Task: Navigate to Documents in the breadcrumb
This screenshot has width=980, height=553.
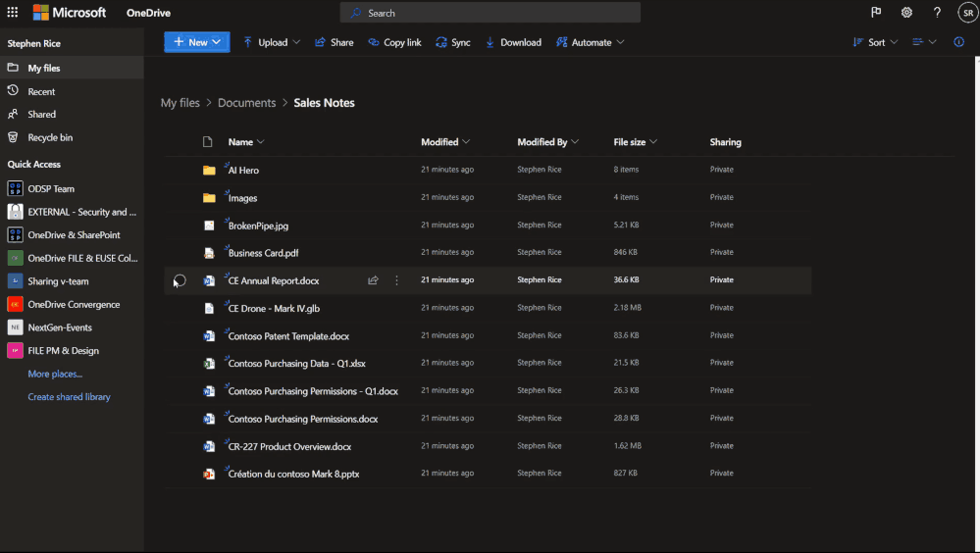Action: [x=246, y=103]
